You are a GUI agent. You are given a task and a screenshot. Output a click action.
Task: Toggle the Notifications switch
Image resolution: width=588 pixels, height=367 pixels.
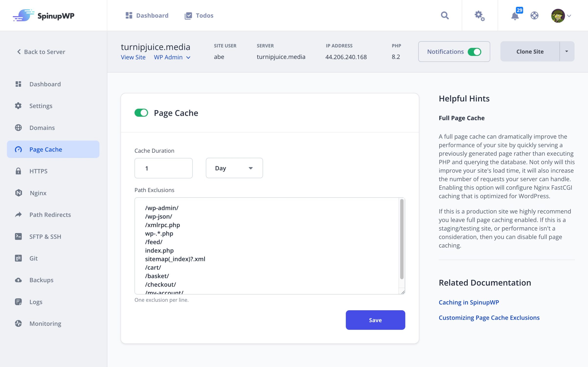tap(474, 52)
